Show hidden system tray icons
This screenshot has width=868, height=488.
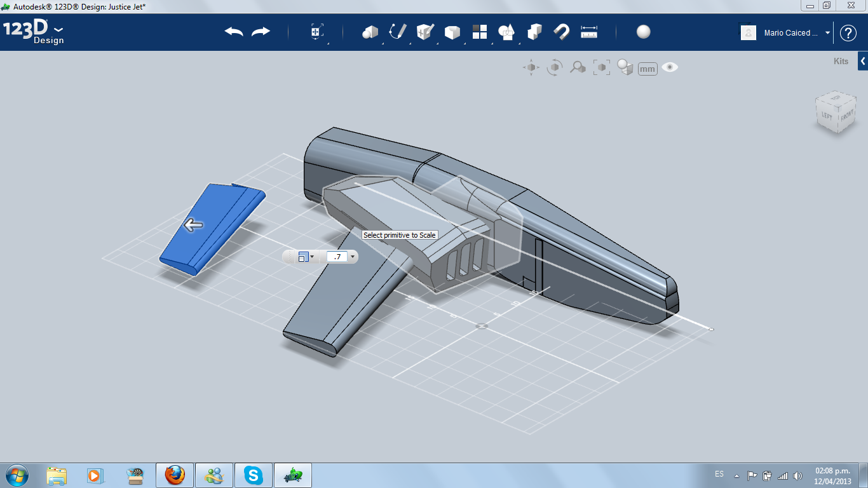[x=737, y=475]
